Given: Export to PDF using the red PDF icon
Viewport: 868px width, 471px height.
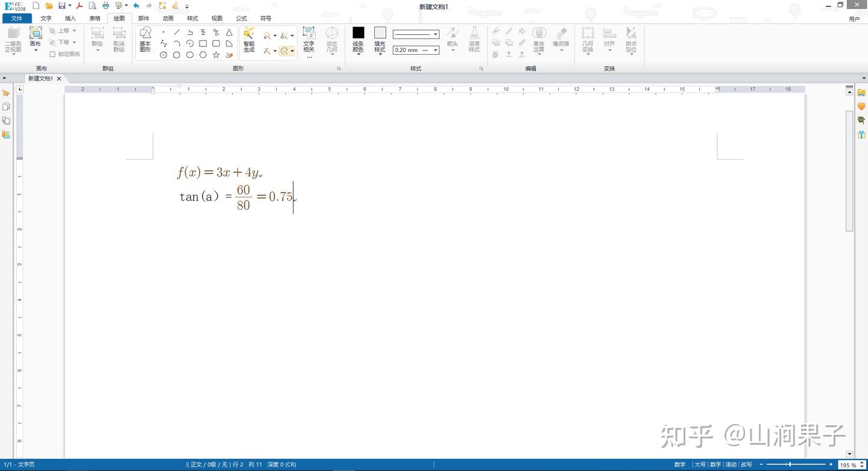Looking at the screenshot, I should [x=79, y=5].
